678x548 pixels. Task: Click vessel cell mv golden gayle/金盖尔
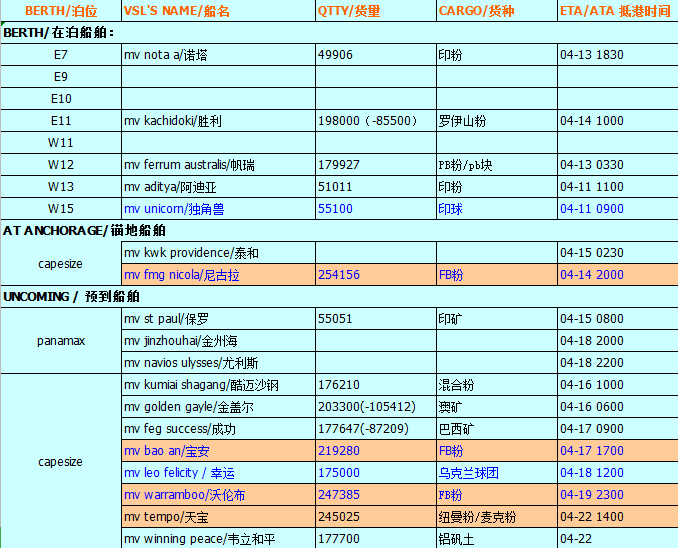coord(218,407)
